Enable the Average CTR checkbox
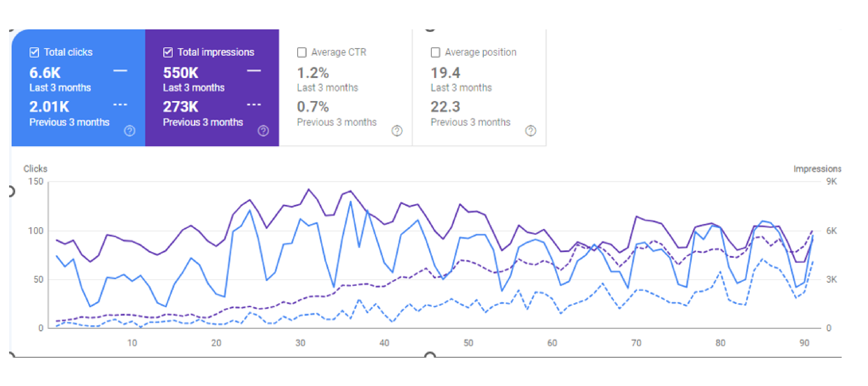 (302, 53)
